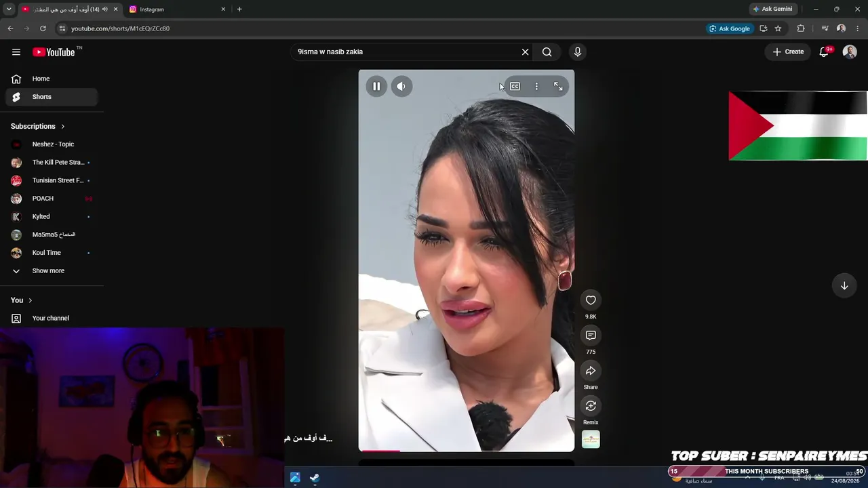Go to the next Short with down arrow
This screenshot has width=868, height=488.
844,285
